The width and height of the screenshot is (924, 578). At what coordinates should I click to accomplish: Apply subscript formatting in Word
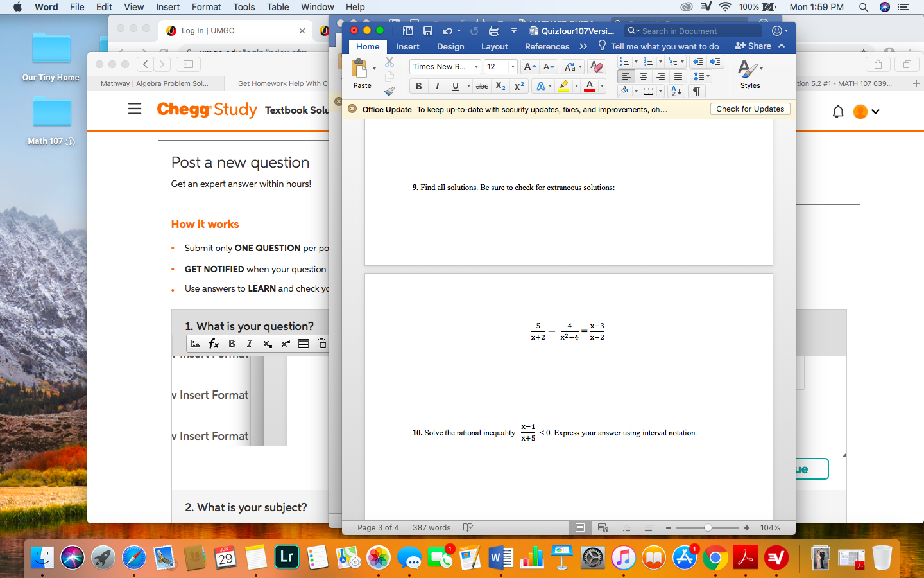pyautogui.click(x=500, y=86)
